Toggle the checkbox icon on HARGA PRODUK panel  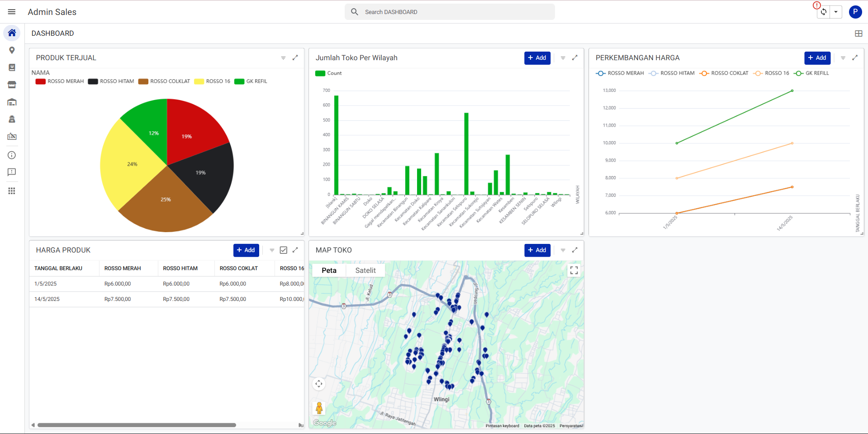click(x=283, y=250)
